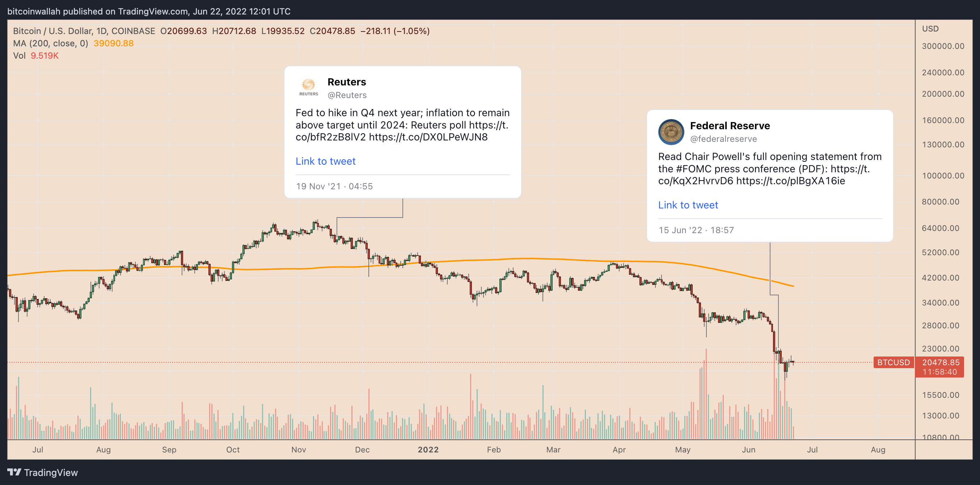Click the @Reuters handle
980x485 pixels.
coord(347,95)
